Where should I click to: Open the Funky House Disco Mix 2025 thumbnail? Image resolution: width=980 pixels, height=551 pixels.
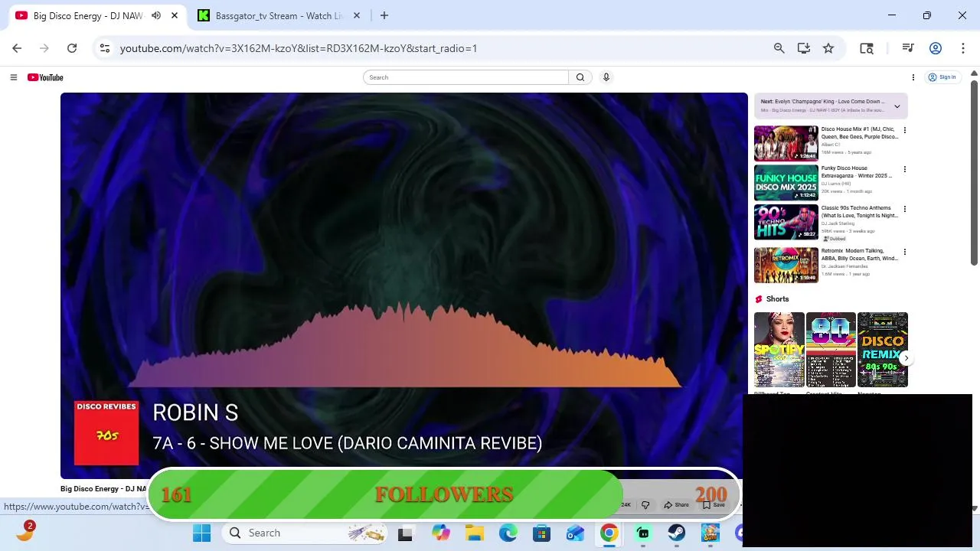[x=786, y=183]
